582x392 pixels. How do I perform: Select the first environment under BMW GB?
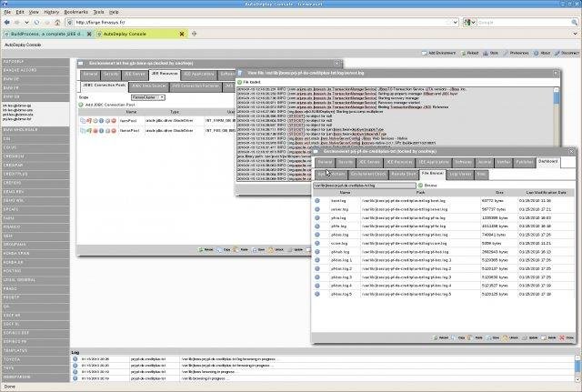[x=17, y=106]
